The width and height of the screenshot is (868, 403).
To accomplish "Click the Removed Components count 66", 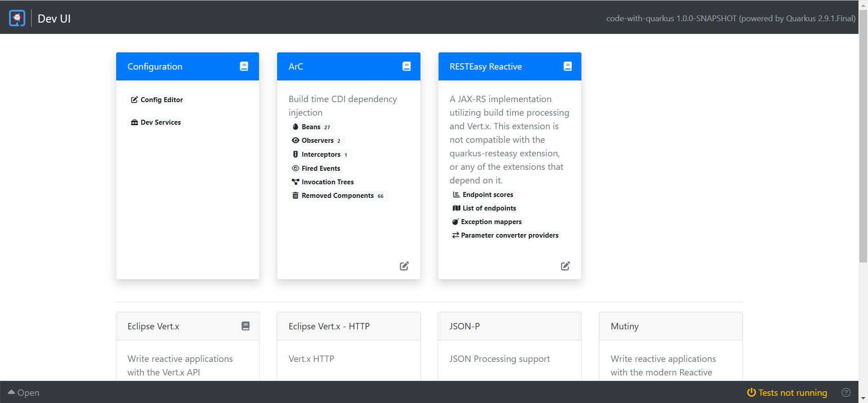I will pyautogui.click(x=381, y=196).
